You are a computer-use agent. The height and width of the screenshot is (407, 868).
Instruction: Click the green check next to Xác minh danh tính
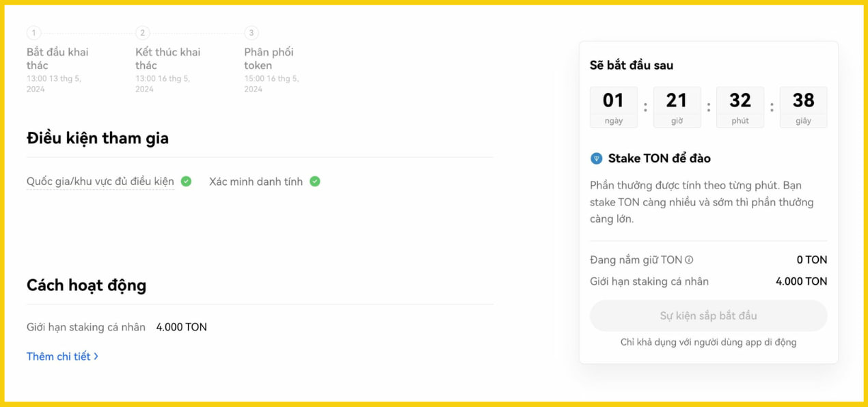pos(314,182)
